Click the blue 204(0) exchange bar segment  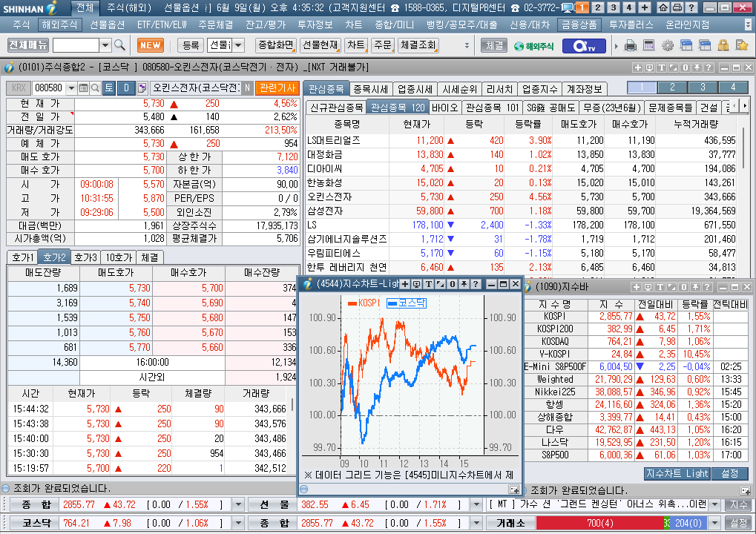pos(688,523)
